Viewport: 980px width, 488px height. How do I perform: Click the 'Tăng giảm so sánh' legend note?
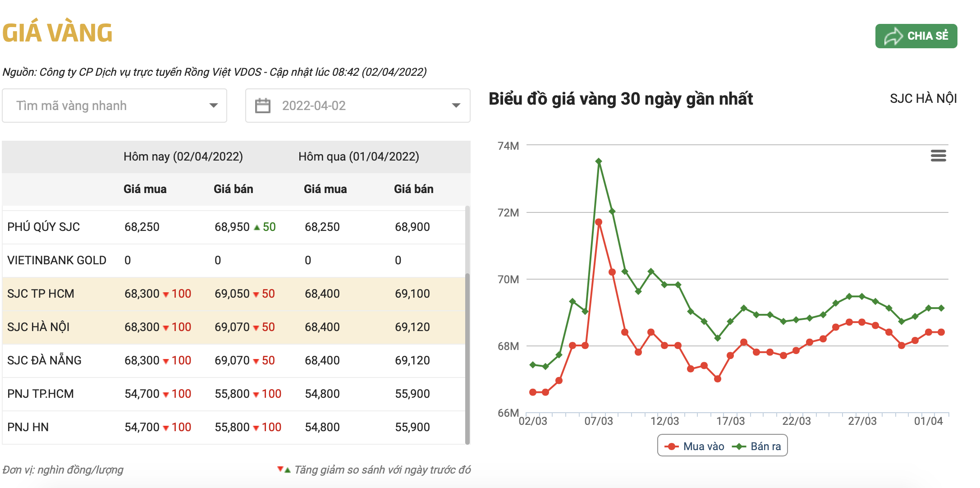pyautogui.click(x=382, y=470)
